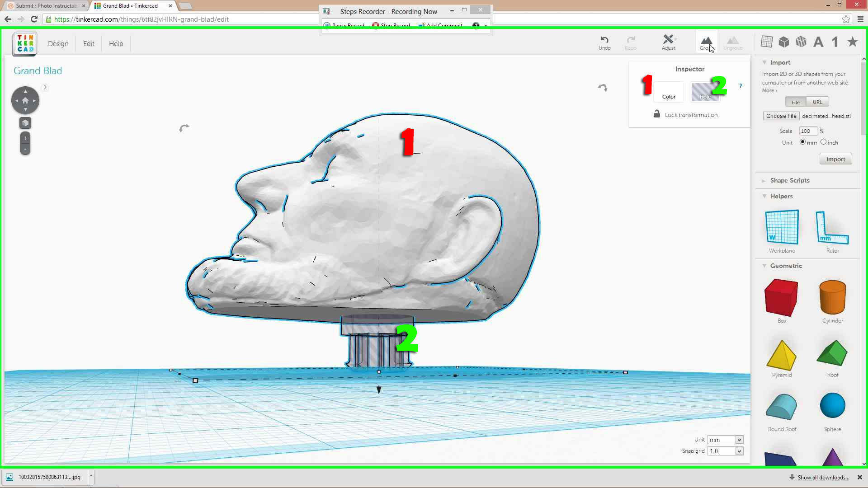Click the Import button
Viewport: 868px width, 488px height.
point(835,159)
